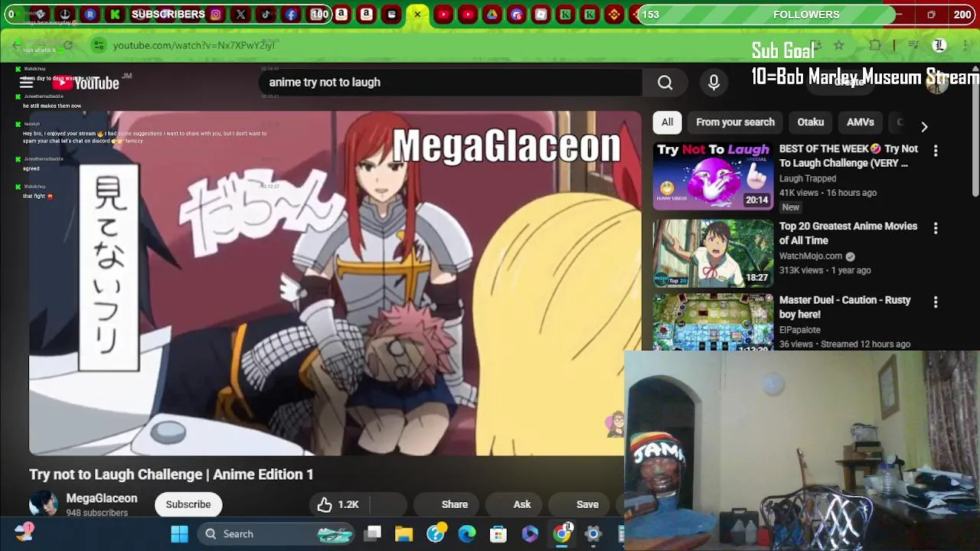Switch to the Instagram browser tab
This screenshot has height=551, width=980.
(x=216, y=15)
